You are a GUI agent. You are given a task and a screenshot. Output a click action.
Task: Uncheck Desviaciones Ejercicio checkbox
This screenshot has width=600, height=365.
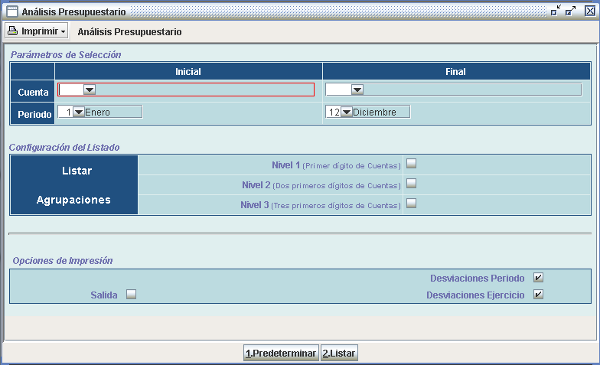tap(538, 294)
